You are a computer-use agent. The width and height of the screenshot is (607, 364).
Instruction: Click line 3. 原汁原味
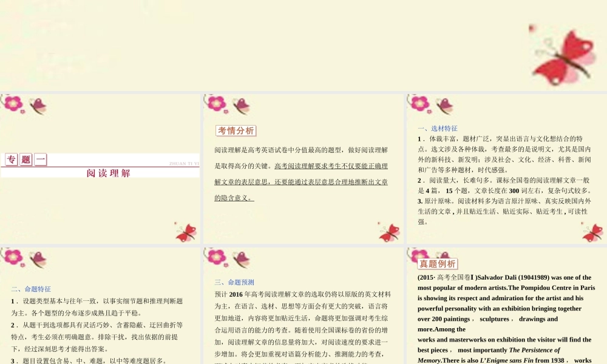(x=504, y=201)
